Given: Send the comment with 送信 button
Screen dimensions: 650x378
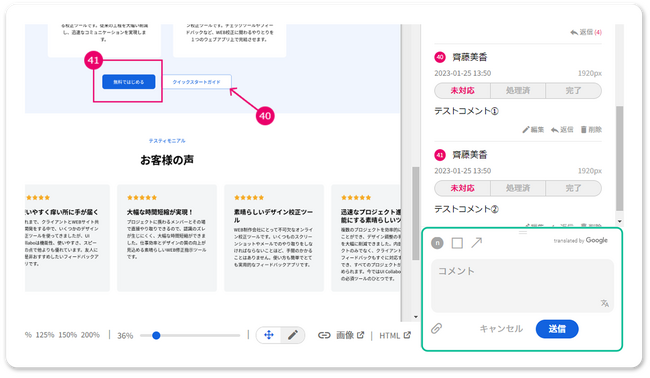Looking at the screenshot, I should 557,329.
